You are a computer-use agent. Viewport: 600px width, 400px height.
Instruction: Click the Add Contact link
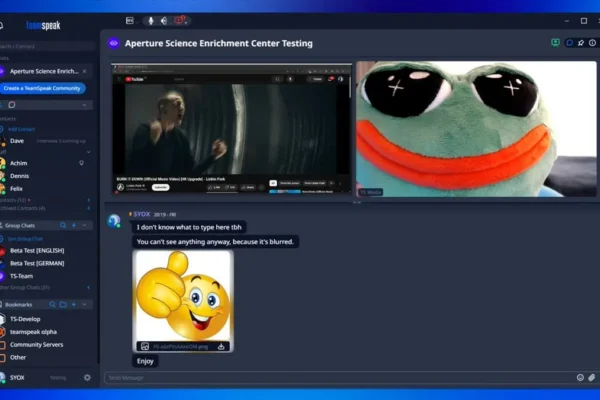point(20,130)
